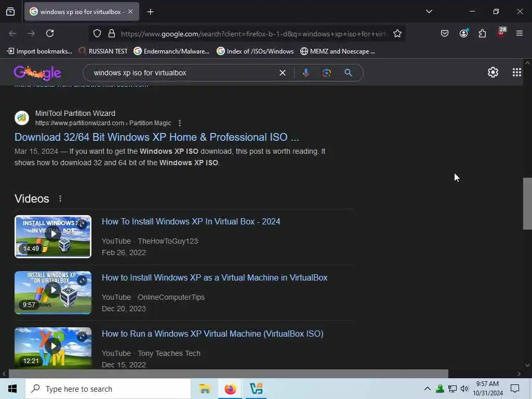
Task: Open Download 32/64 Bit Windows XP link
Action: click(x=157, y=137)
